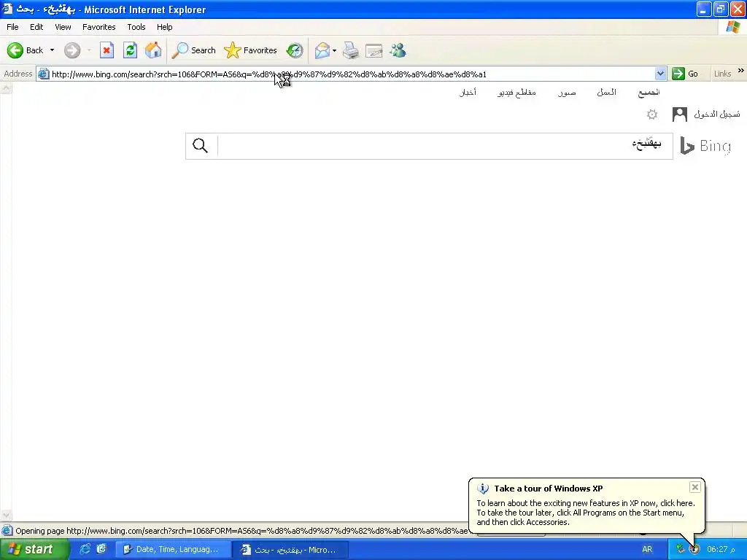Click inside the Address bar URL field
This screenshot has height=560, width=747.
[352, 74]
